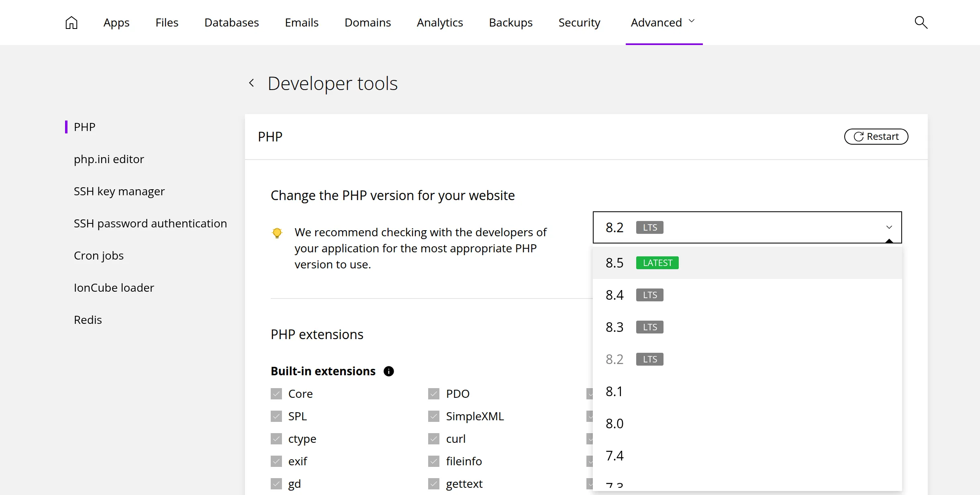
Task: Click the Restart button
Action: tap(876, 137)
